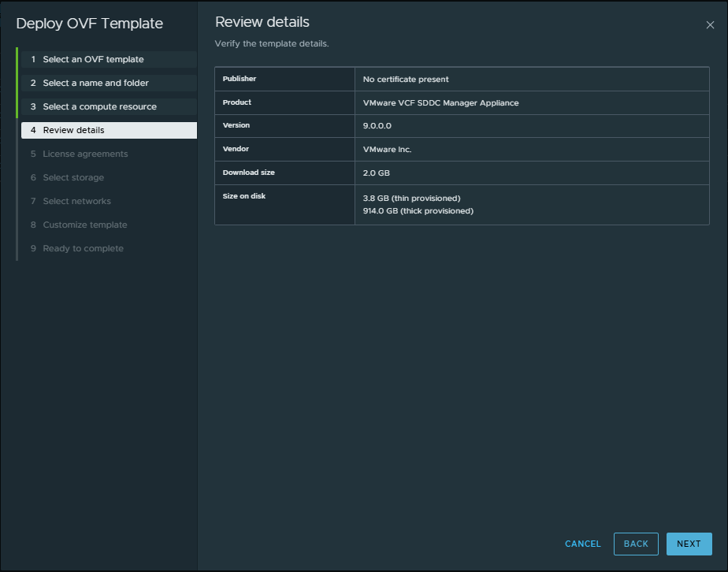Select the active Review details step
This screenshot has width=728, height=572.
[73, 131]
